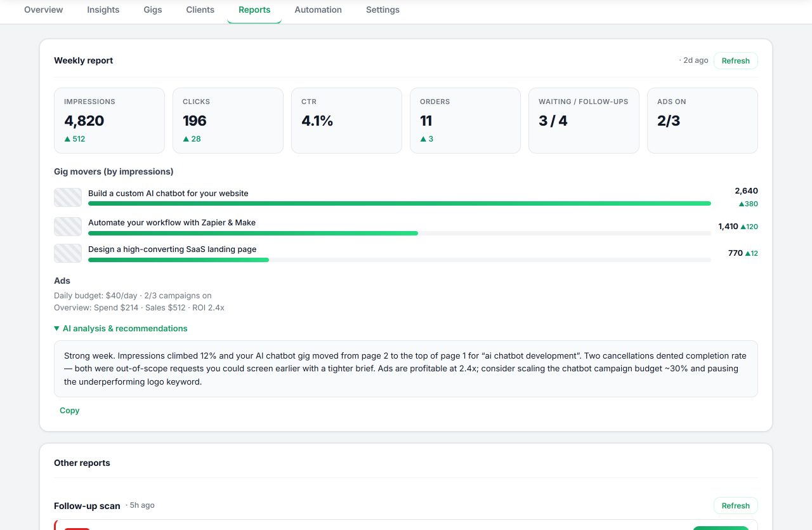The image size is (812, 530).
Task: Click the Zapier & Make impressions bar
Action: pos(400,233)
